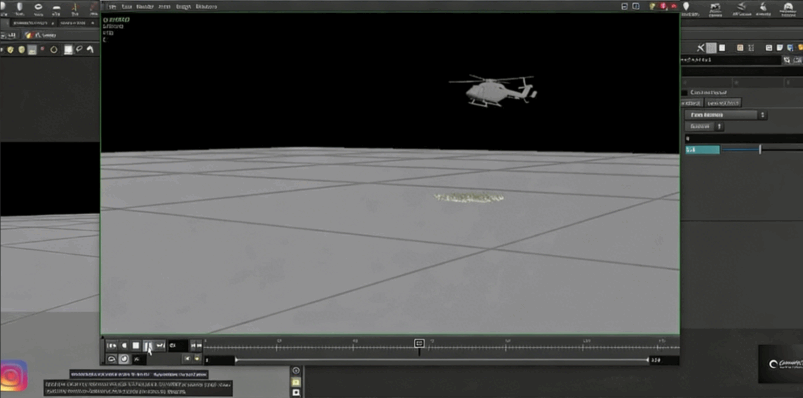Click the arrow button beside the short dropdown
The width and height of the screenshot is (803, 398).
[x=719, y=127]
